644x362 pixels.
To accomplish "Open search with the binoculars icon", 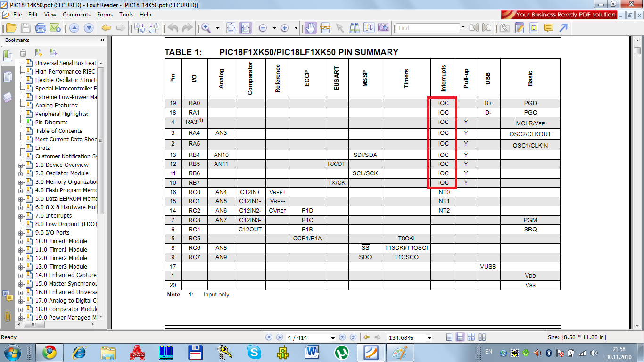I will [x=355, y=28].
